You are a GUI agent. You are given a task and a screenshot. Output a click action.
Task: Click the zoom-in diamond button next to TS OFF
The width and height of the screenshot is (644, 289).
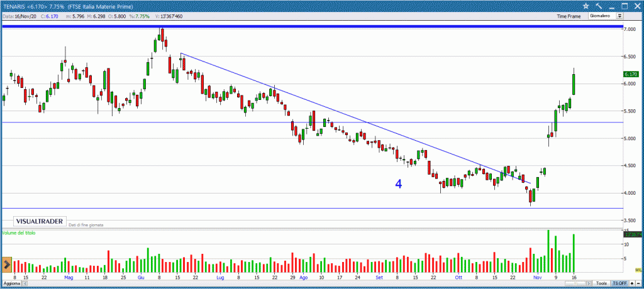(631, 283)
